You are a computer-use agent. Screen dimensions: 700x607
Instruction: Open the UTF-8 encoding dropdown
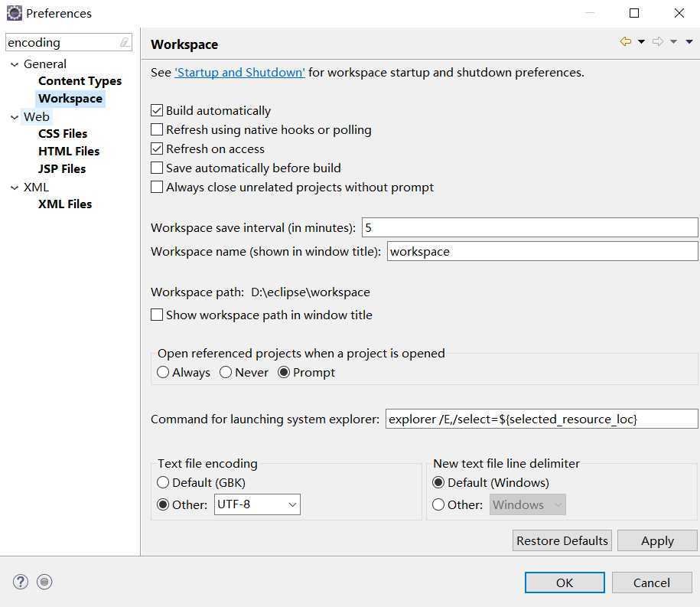click(x=292, y=505)
